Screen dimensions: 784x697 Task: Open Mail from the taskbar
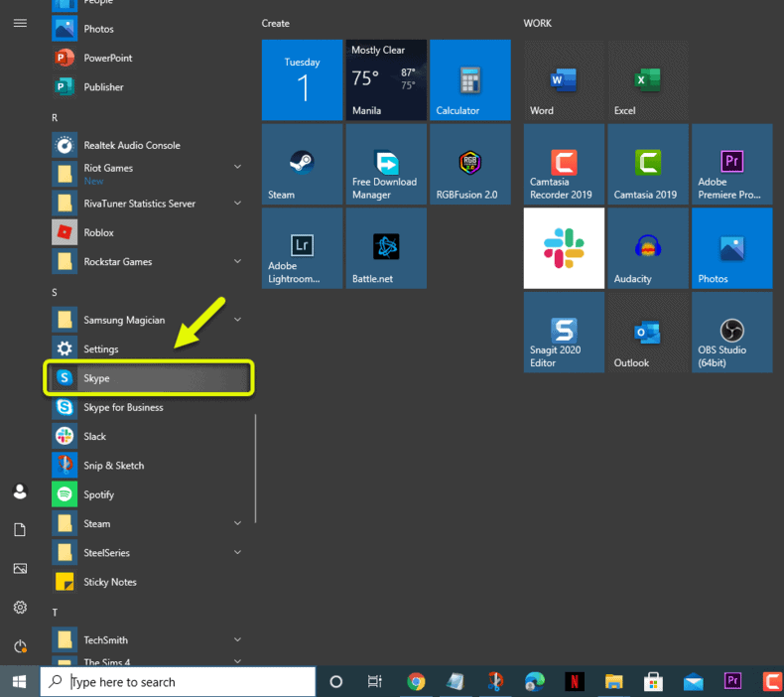pyautogui.click(x=693, y=681)
